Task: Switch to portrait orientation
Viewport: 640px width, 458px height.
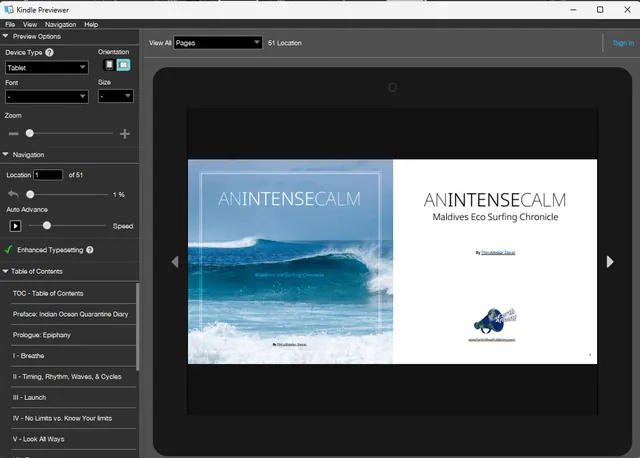Action: tap(109, 65)
